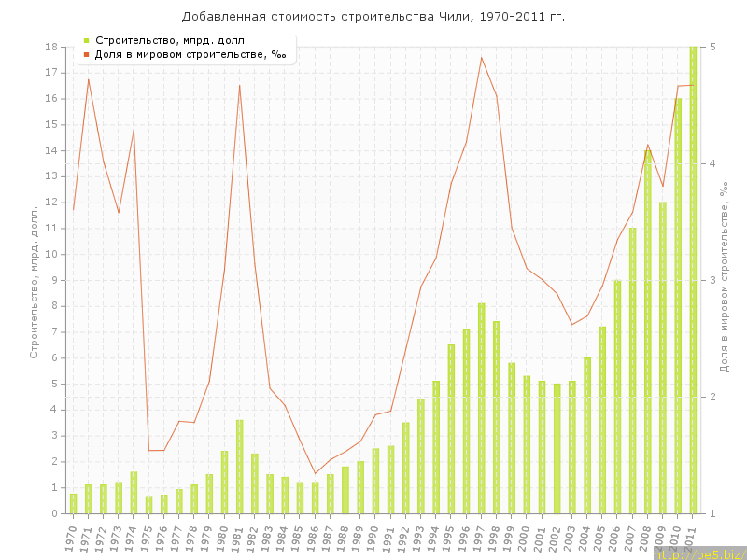Click the left axis title 'Строительство, млрд. долл.'

point(35,280)
